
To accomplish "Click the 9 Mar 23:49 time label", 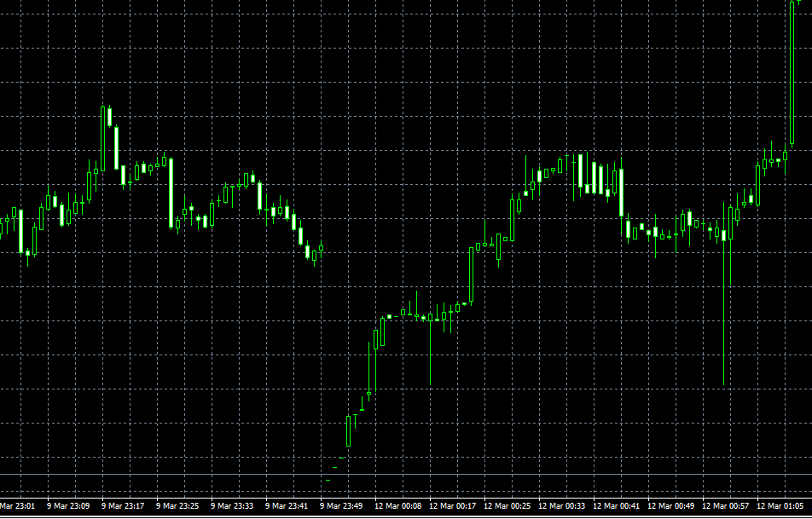I will point(341,505).
